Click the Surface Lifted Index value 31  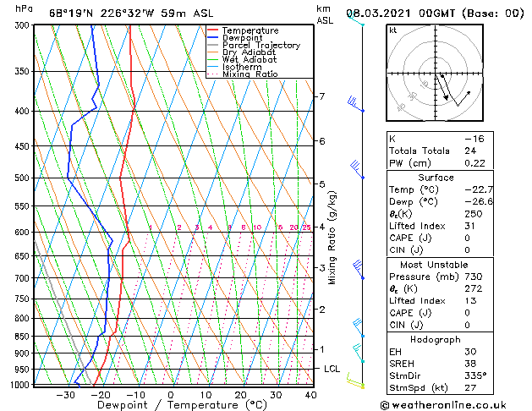[x=470, y=226]
